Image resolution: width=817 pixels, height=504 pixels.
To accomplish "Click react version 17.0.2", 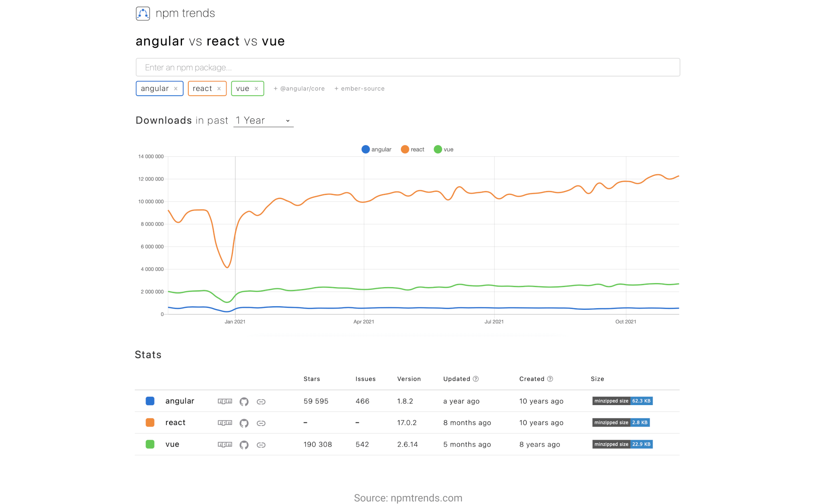I will 407,423.
